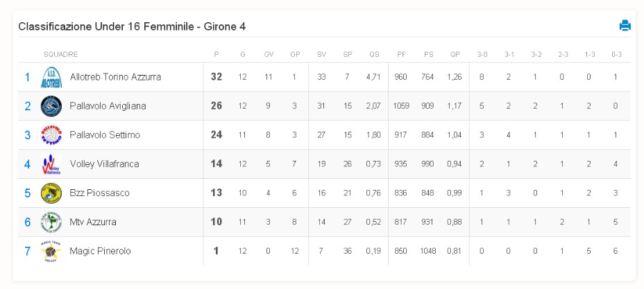
Task: Click the P points column header
Action: coord(217,55)
